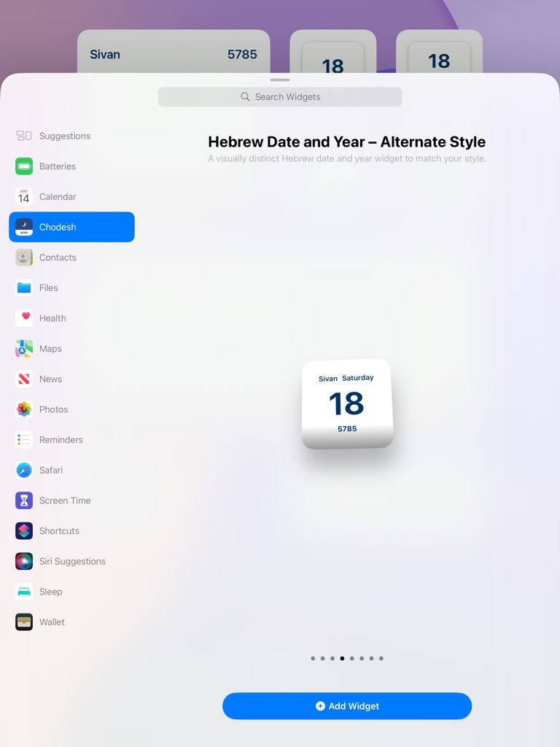Jump to the first widget page dot
560x747 pixels.
313,659
